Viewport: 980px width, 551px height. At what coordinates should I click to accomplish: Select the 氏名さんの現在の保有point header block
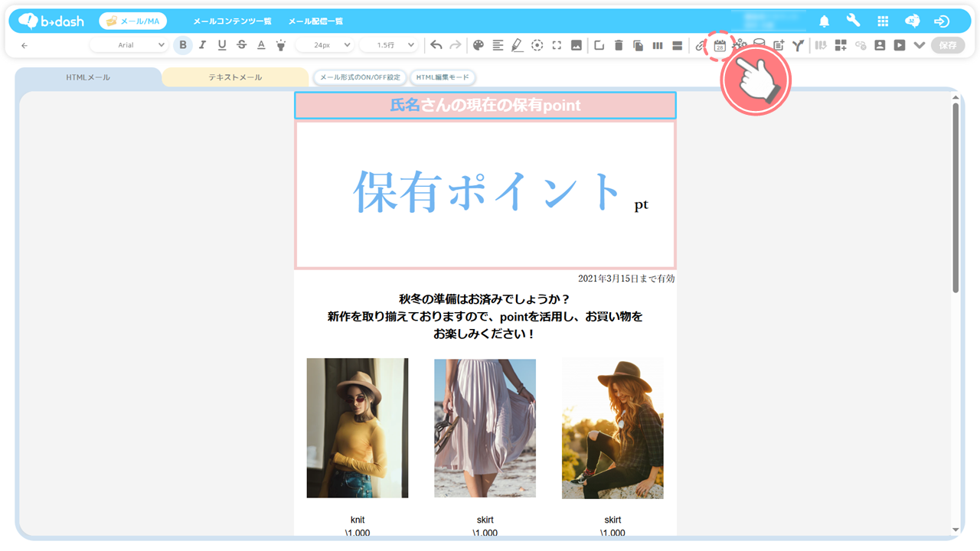point(485,106)
